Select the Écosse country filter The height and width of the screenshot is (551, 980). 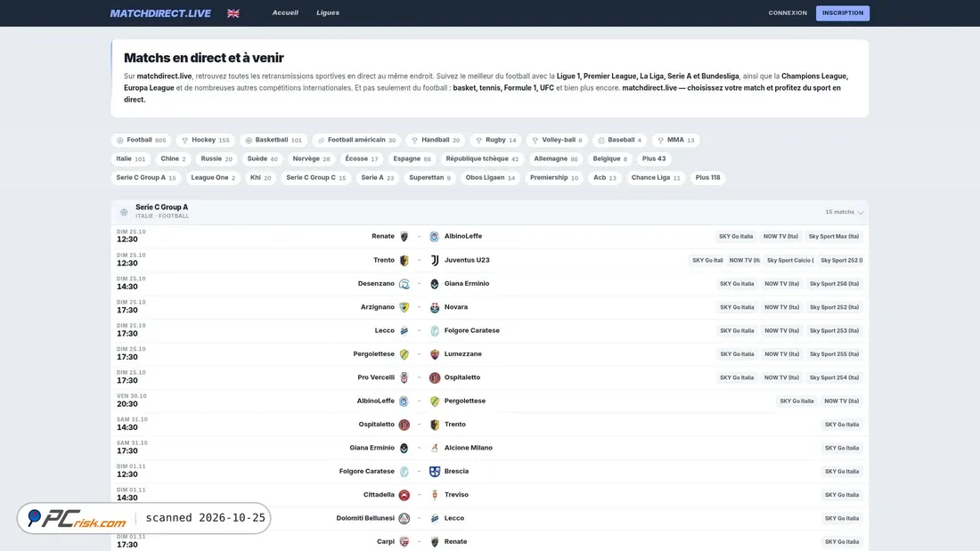(362, 158)
